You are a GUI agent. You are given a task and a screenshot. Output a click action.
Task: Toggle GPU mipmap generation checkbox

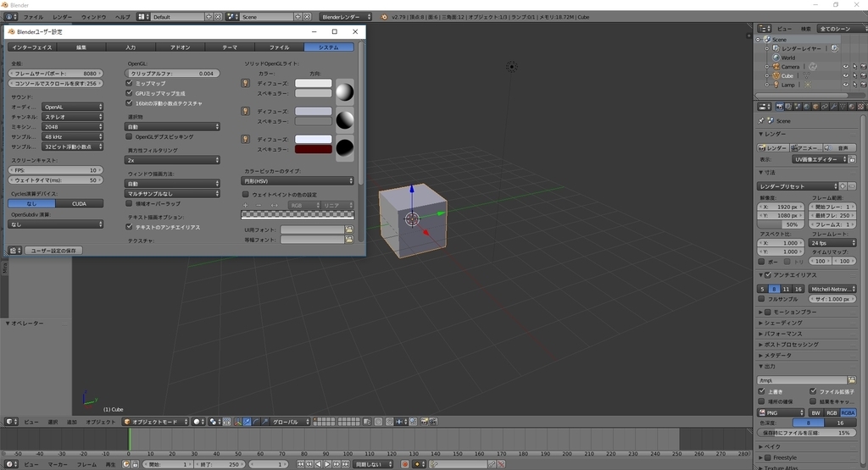point(129,93)
